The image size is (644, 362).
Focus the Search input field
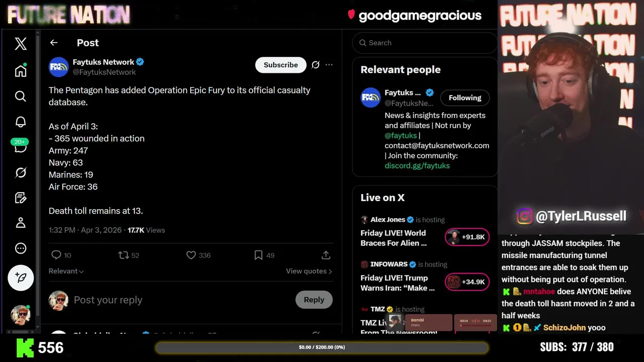click(x=428, y=43)
